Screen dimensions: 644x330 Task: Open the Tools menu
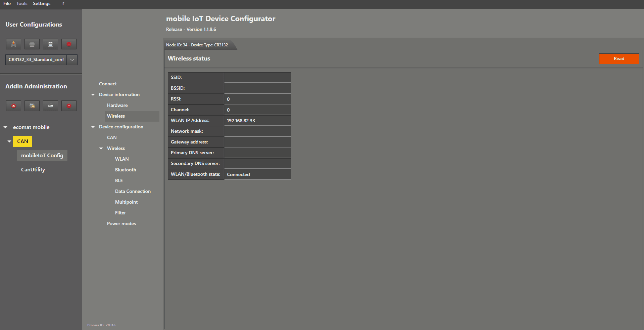point(22,4)
